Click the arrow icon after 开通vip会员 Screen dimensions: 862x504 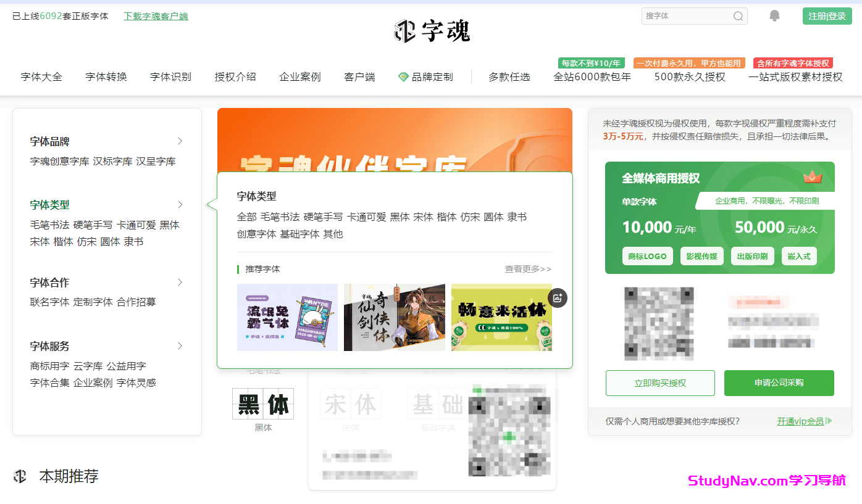coord(829,421)
